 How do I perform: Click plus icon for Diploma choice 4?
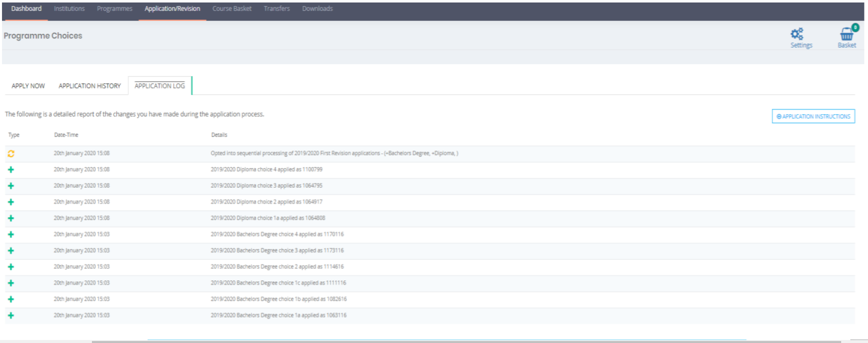11,170
